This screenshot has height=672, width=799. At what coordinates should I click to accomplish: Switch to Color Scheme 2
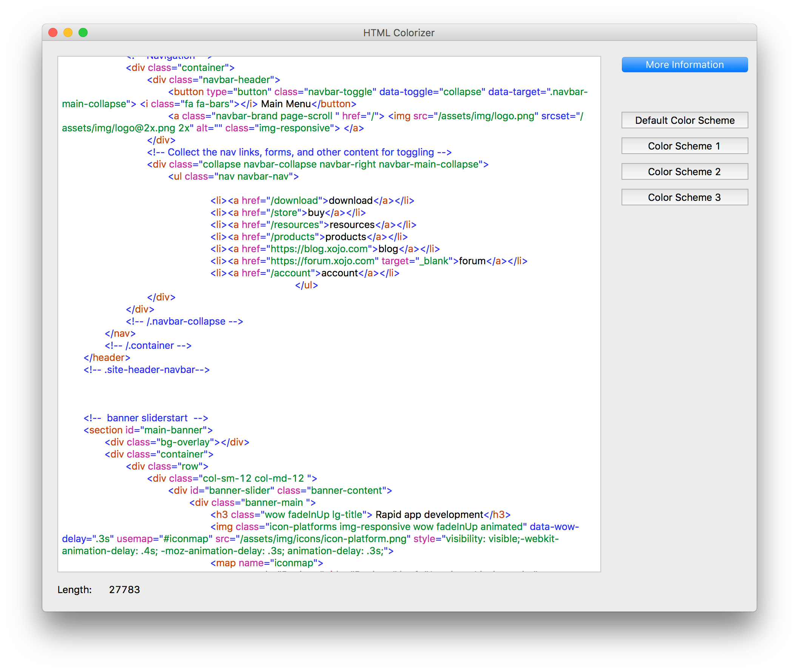[684, 172]
